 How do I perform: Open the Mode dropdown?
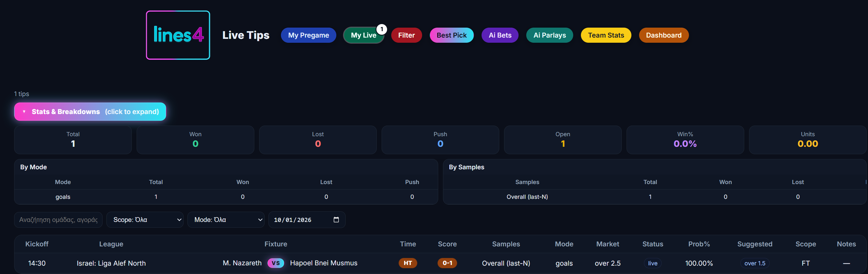(x=226, y=220)
